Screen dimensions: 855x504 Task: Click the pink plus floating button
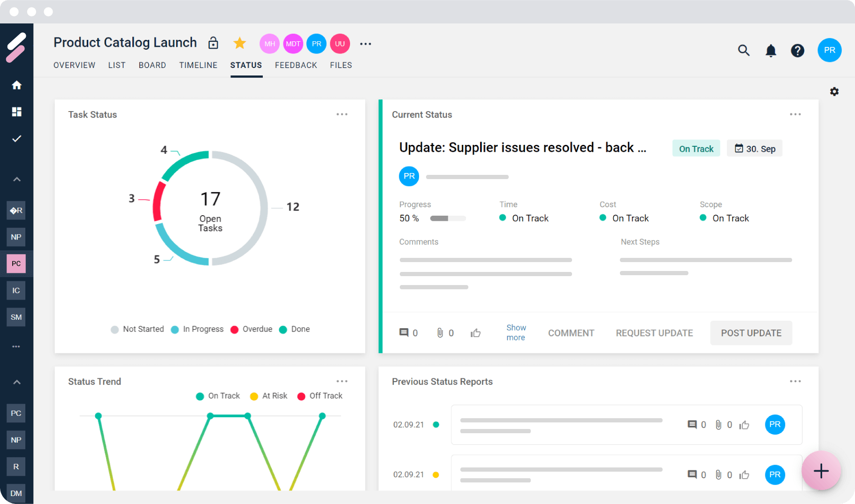821,471
